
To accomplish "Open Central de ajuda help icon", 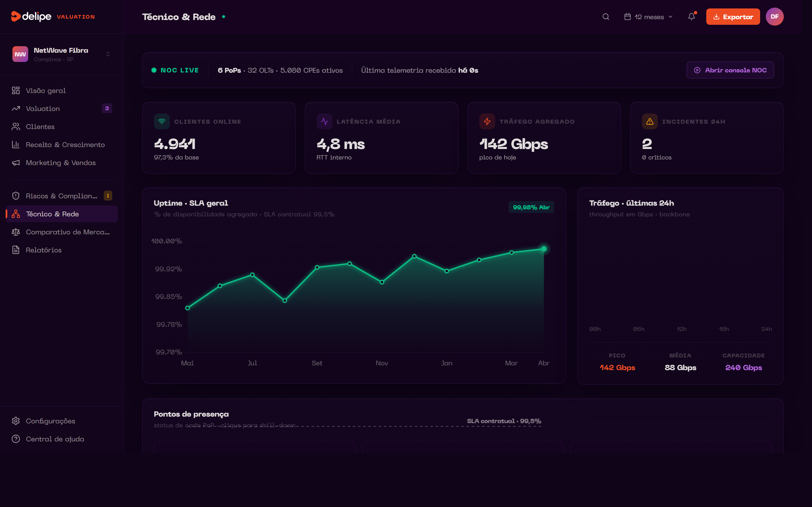I will (16, 439).
